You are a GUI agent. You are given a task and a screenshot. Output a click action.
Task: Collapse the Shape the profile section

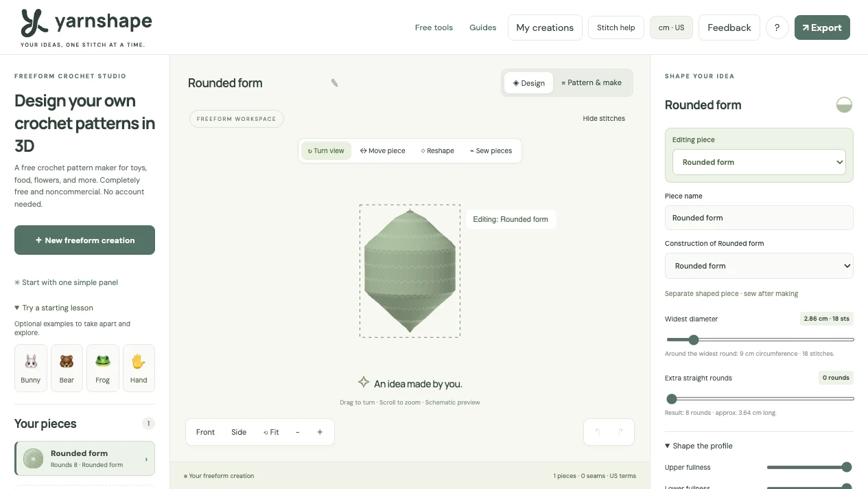pos(699,446)
